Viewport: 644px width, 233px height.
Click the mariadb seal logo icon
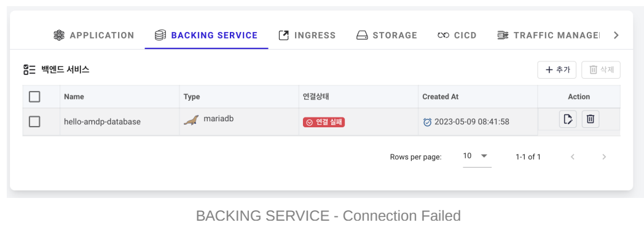pyautogui.click(x=191, y=120)
